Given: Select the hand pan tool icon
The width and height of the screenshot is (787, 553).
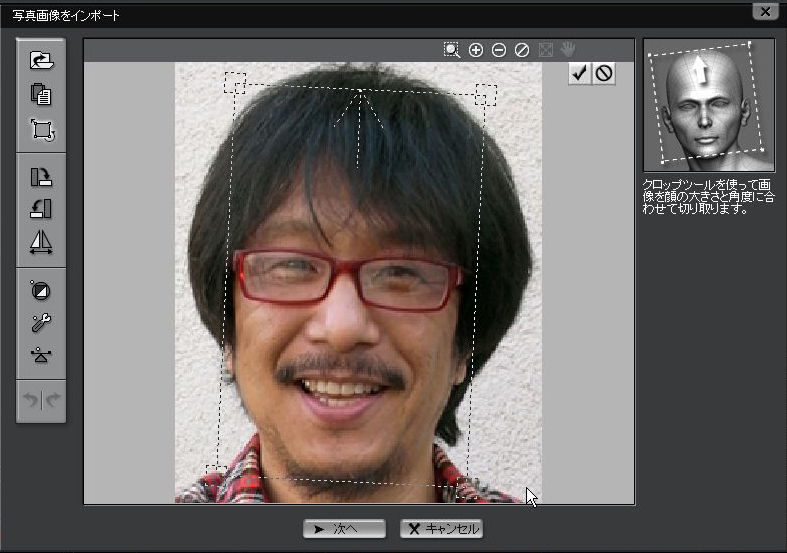Looking at the screenshot, I should 568,49.
